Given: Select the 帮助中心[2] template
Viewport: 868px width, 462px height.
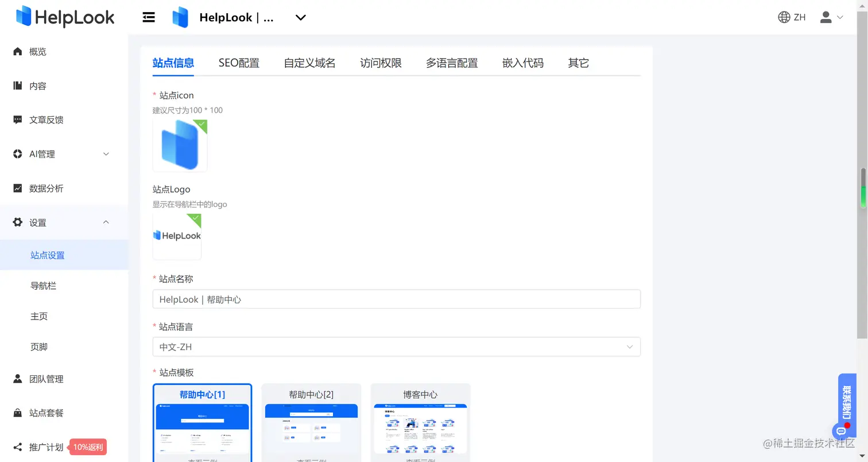Looking at the screenshot, I should (311, 423).
